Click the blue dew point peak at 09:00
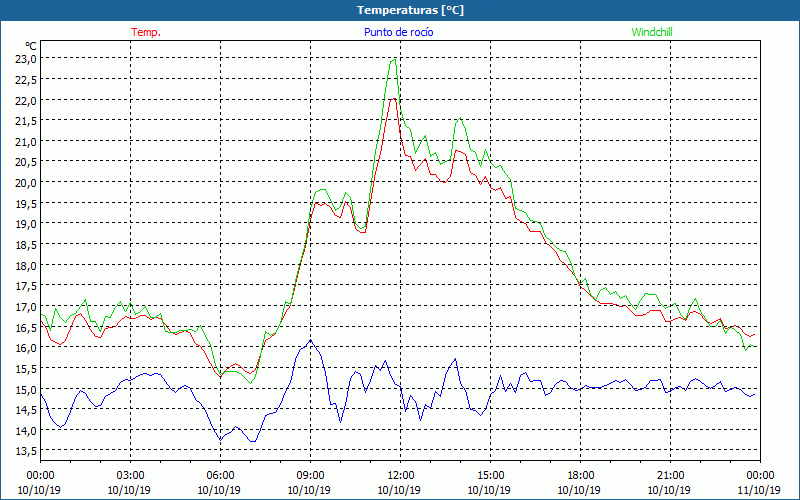The image size is (800, 500). [310, 340]
